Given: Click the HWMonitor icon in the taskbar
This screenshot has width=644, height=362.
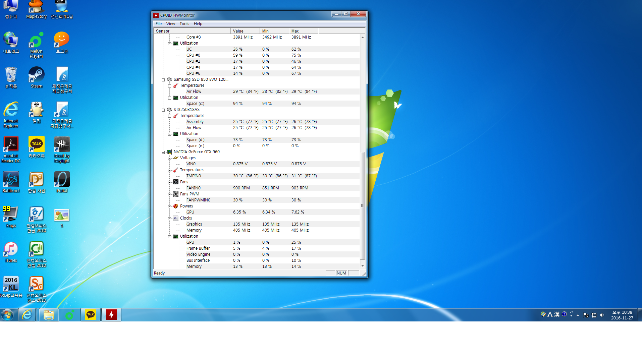Looking at the screenshot, I should click(x=111, y=315).
